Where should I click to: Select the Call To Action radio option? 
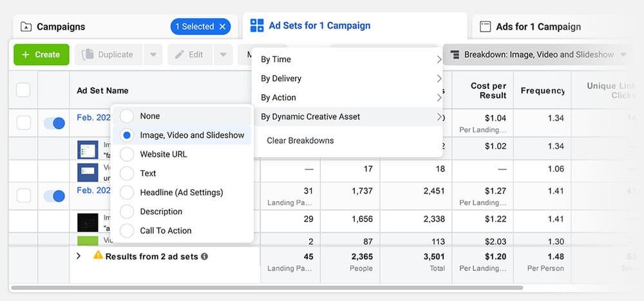coord(127,231)
